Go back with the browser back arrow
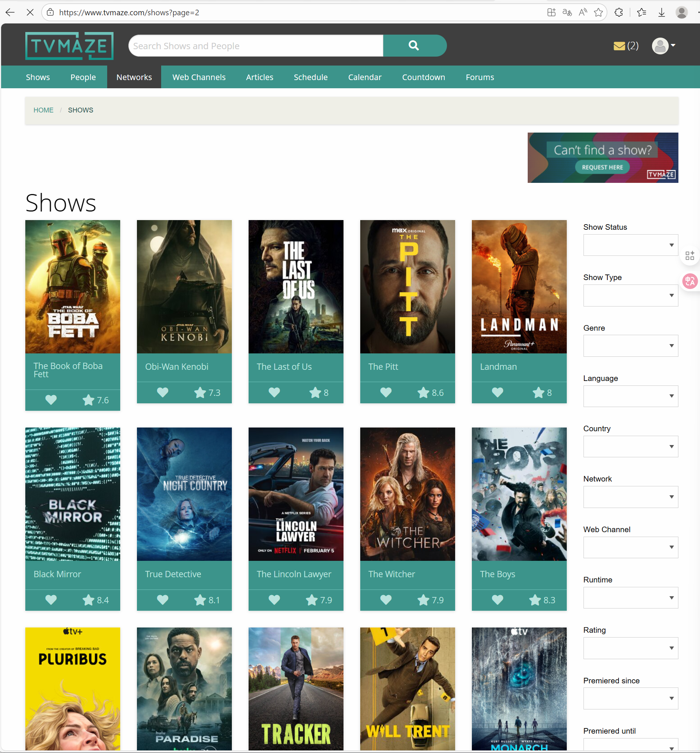 tap(10, 13)
